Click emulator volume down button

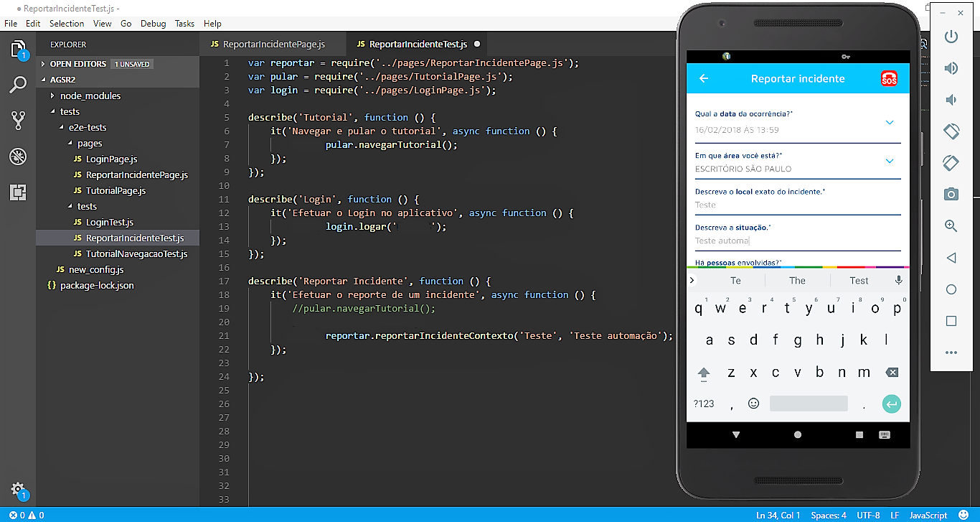tap(951, 100)
